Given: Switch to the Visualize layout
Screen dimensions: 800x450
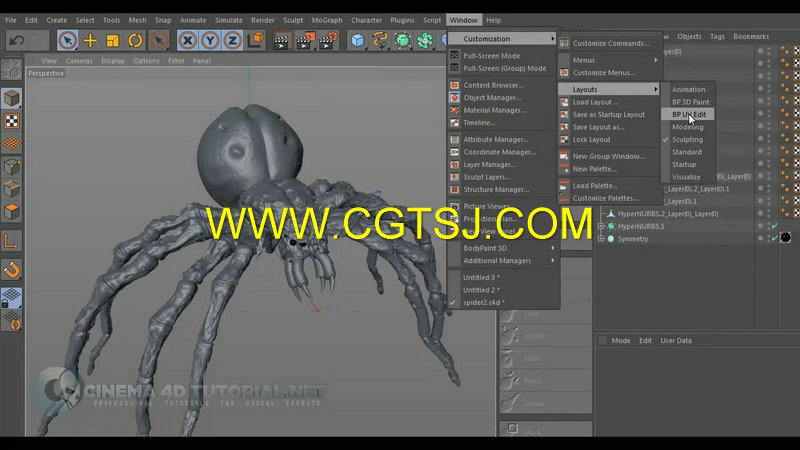Looking at the screenshot, I should coord(688,177).
